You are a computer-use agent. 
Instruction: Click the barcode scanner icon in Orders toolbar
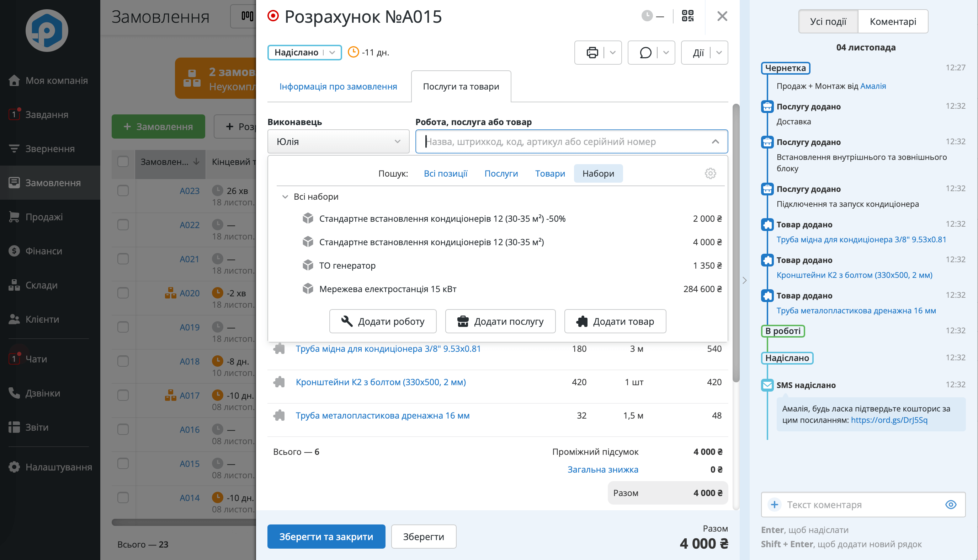coord(247,16)
